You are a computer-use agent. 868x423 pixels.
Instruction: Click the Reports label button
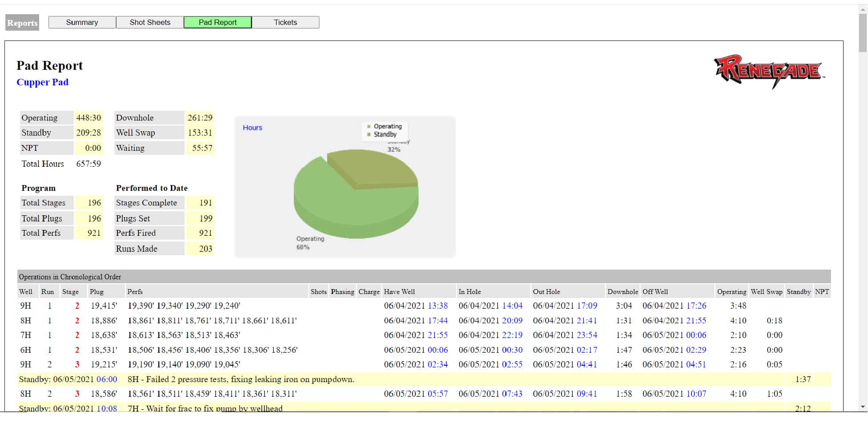point(22,23)
